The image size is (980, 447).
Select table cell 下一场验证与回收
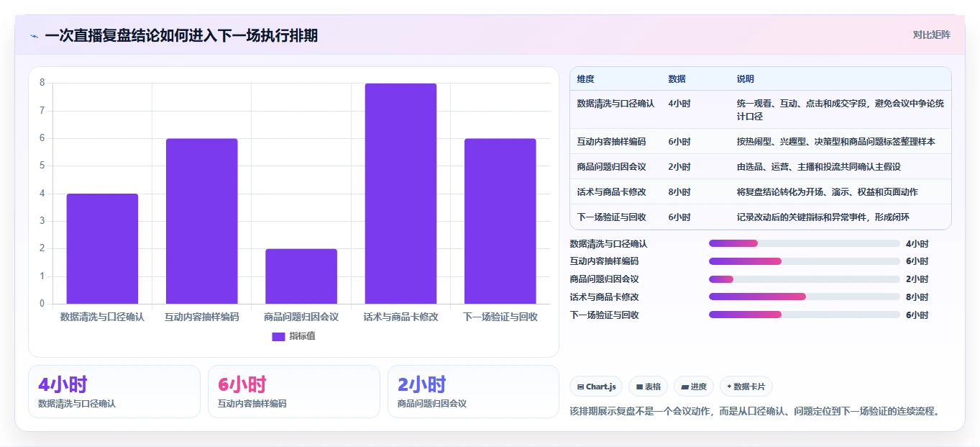(611, 217)
